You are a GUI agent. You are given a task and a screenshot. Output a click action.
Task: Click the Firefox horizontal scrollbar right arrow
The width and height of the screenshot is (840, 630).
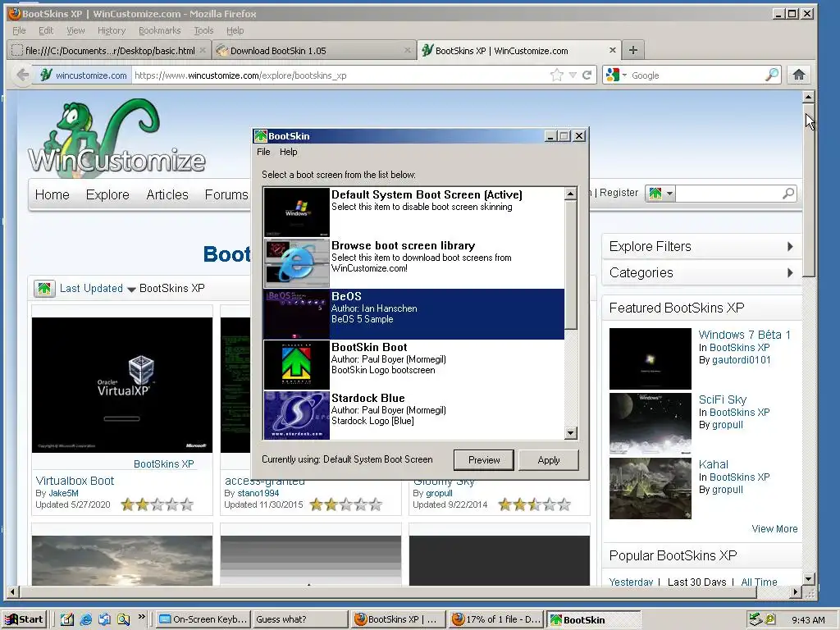click(x=796, y=592)
